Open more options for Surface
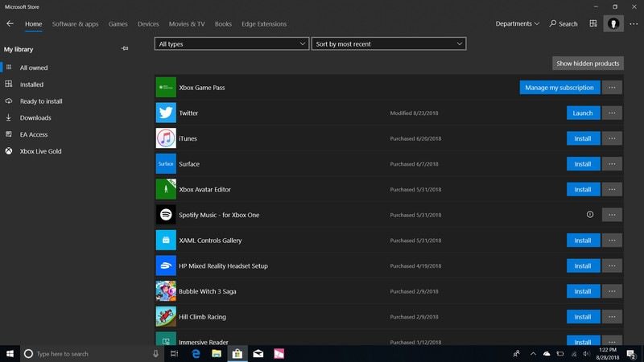The height and width of the screenshot is (362, 644). (612, 164)
